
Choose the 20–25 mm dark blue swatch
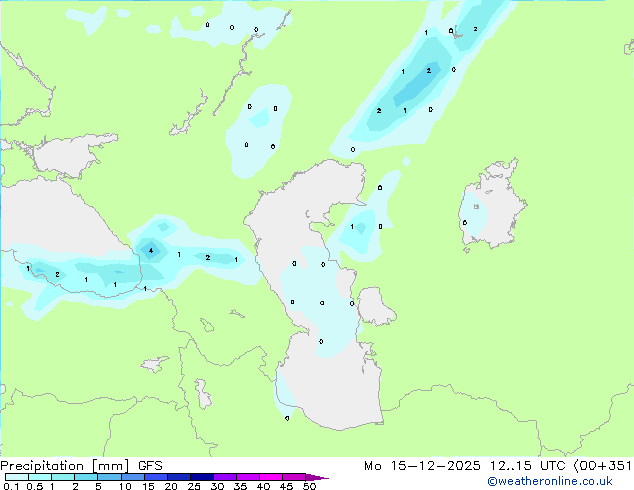(179, 477)
